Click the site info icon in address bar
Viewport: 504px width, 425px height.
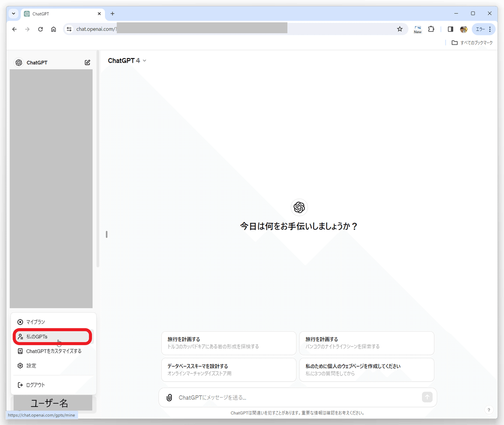[x=69, y=29]
